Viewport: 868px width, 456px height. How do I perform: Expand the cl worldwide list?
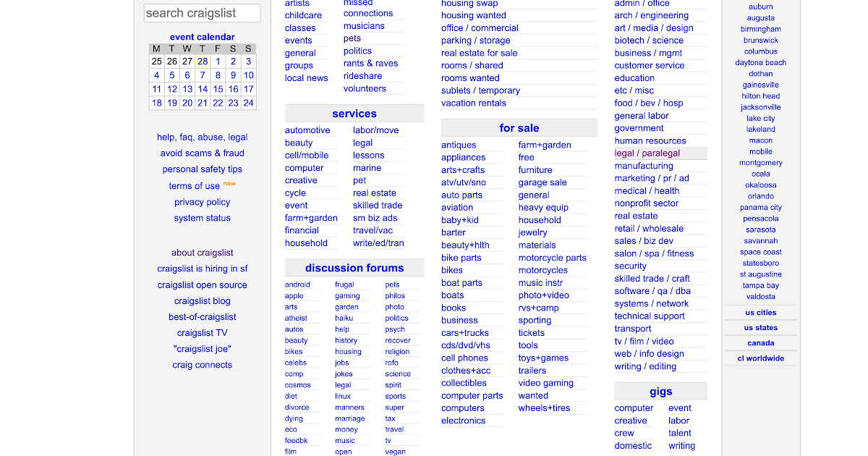pyautogui.click(x=761, y=358)
